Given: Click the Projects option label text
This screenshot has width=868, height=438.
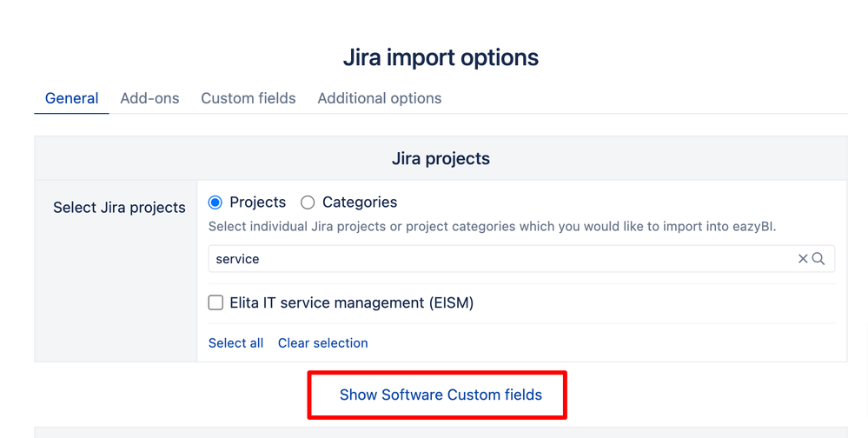Looking at the screenshot, I should coord(257,202).
